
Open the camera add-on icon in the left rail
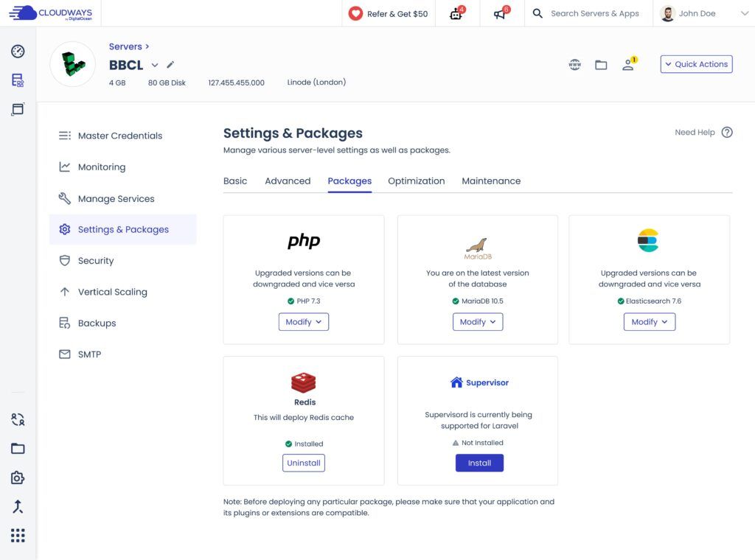pos(18,477)
